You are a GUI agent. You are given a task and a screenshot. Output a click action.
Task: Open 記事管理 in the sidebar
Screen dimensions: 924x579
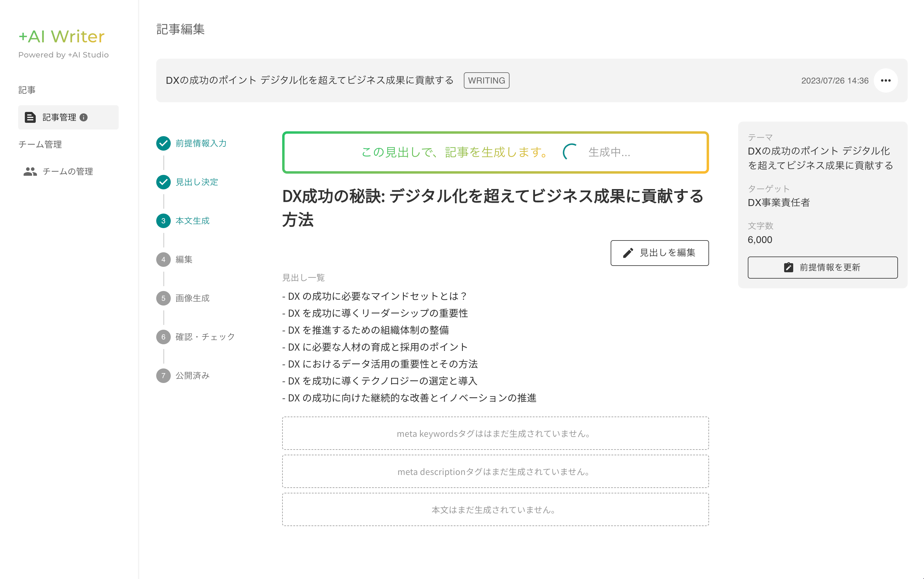tap(59, 117)
